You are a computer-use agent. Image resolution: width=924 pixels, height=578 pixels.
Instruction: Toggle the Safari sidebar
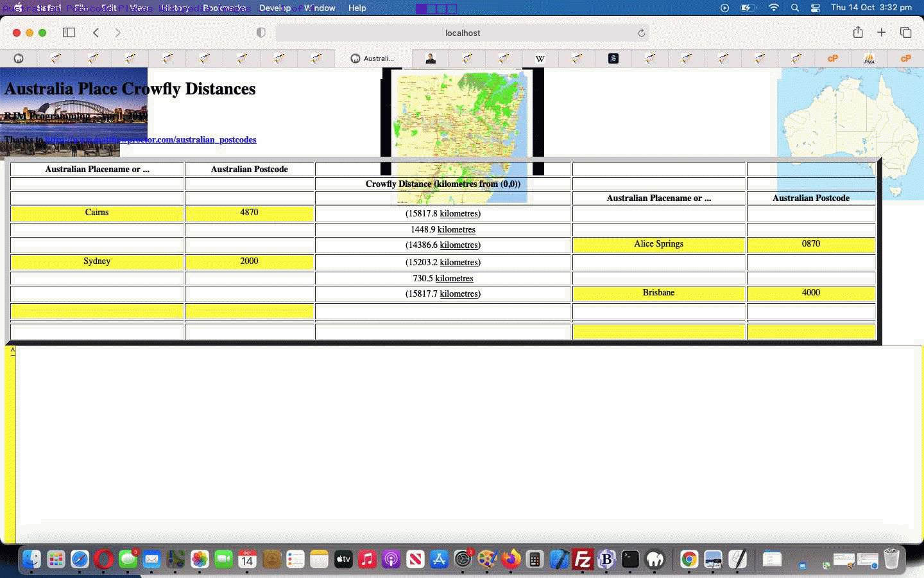(69, 32)
